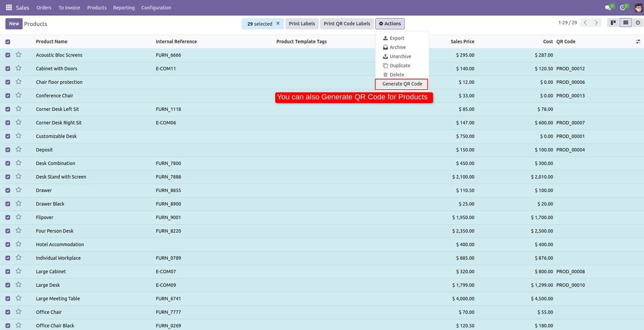The image size is (644, 330).
Task: Click Print Labels button
Action: (302, 23)
